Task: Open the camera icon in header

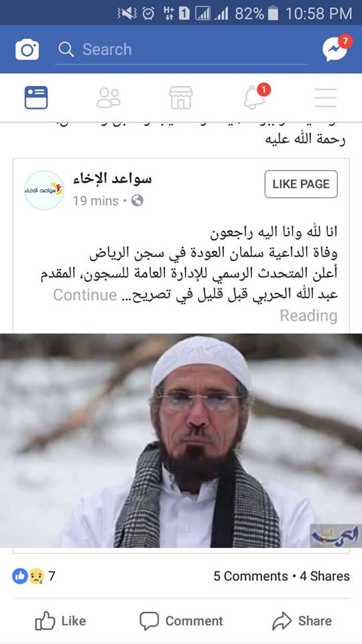Action: click(27, 50)
